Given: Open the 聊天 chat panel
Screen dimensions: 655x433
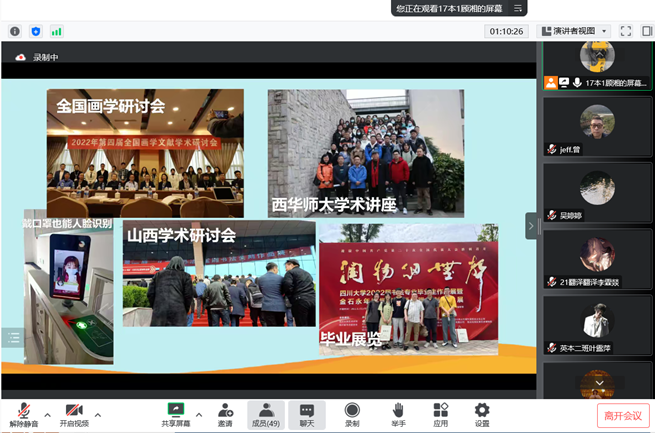Looking at the screenshot, I should click(x=307, y=415).
